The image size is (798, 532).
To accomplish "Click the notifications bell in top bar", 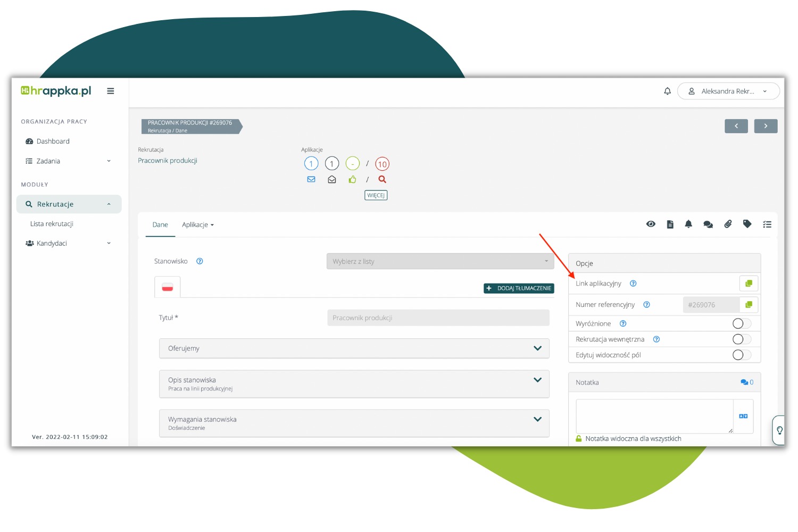I will (x=667, y=92).
